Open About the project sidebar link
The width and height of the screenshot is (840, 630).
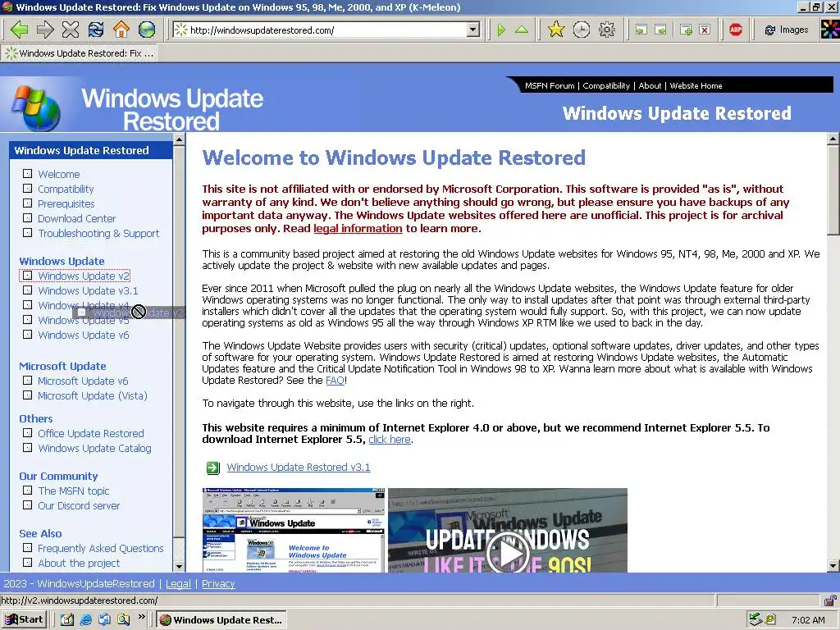point(79,564)
